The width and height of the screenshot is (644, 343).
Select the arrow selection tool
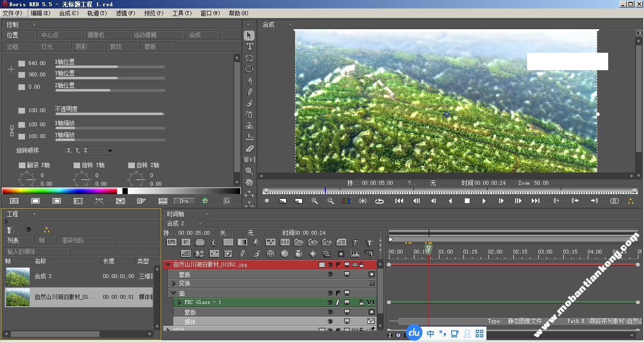coord(249,35)
